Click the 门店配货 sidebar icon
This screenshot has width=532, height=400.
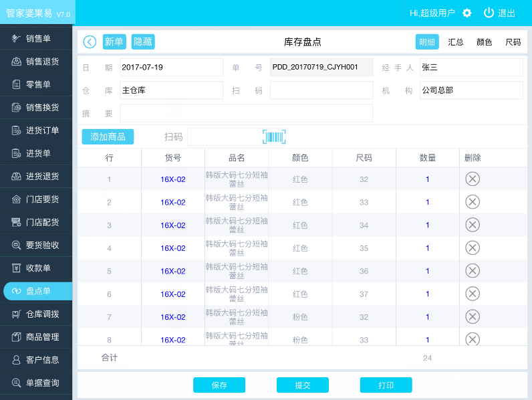[16, 222]
